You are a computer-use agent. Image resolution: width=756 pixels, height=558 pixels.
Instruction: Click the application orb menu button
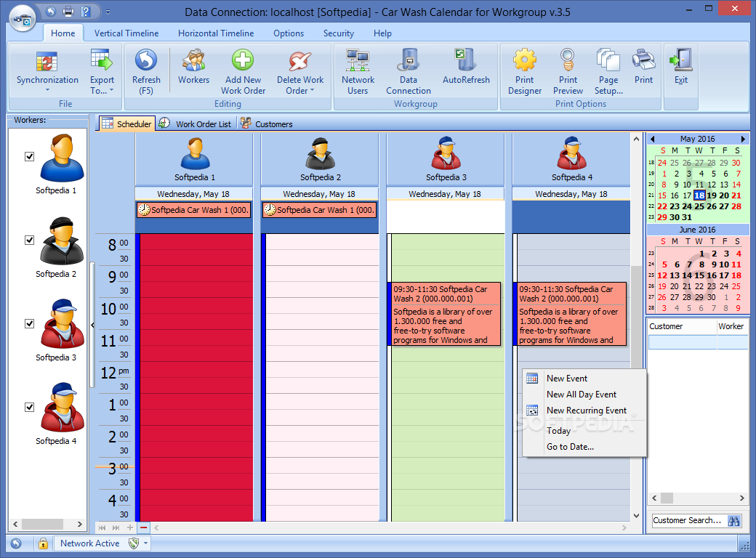[x=23, y=18]
